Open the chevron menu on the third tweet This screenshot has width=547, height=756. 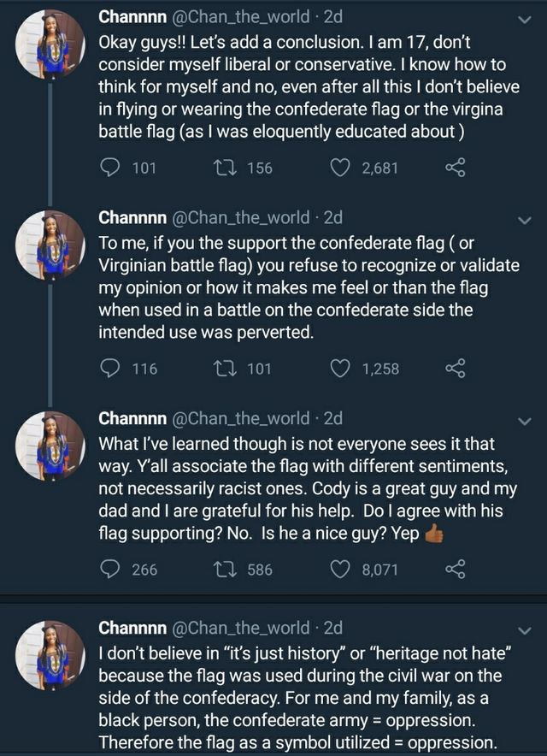(525, 421)
